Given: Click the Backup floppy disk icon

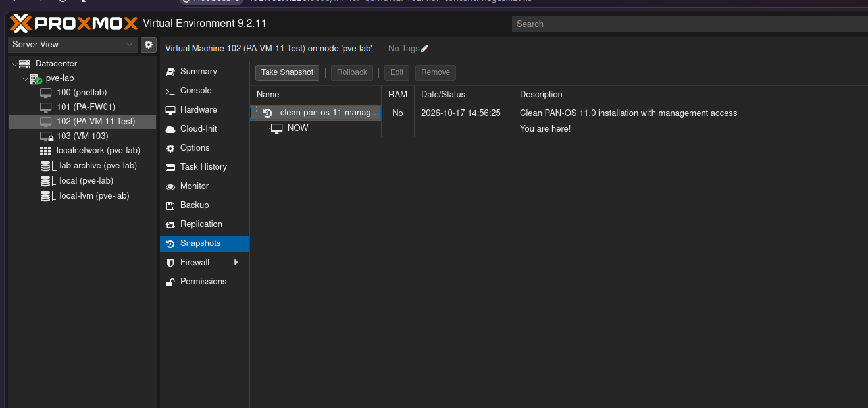Looking at the screenshot, I should [170, 205].
